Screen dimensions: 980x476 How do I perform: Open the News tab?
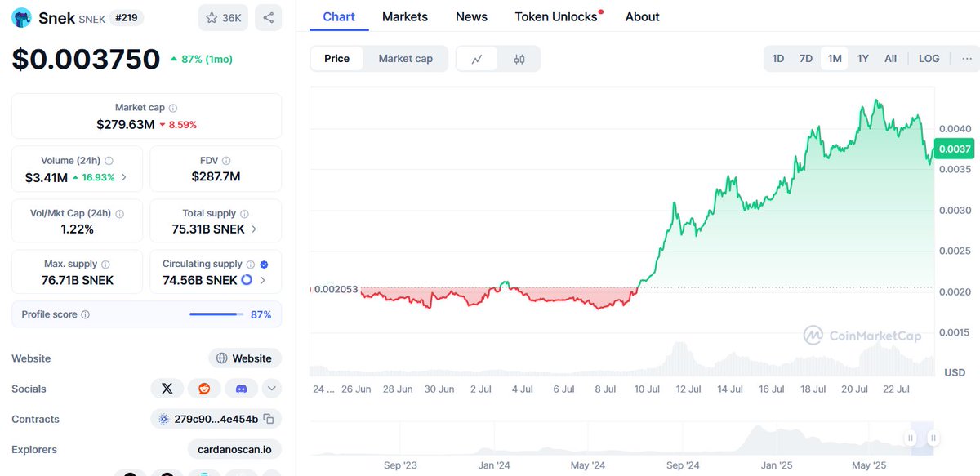[x=471, y=16]
